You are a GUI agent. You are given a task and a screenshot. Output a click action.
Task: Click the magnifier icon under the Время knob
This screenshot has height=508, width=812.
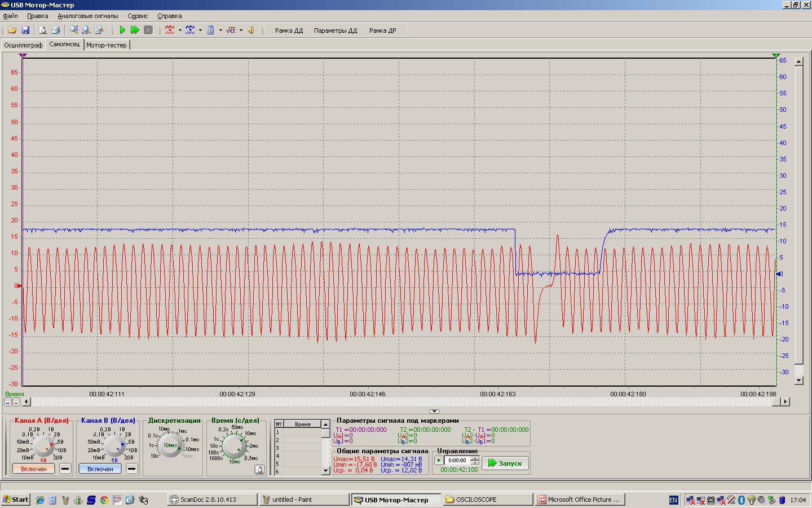click(259, 470)
